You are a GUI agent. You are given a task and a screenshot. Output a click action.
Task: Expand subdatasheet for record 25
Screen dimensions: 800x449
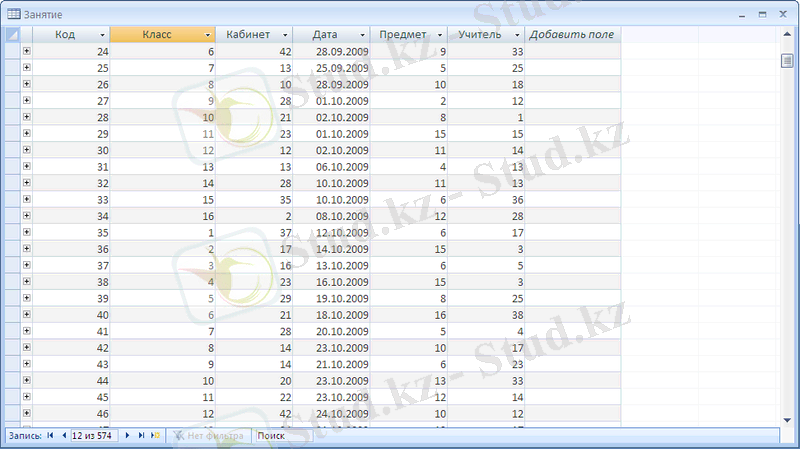tap(27, 67)
